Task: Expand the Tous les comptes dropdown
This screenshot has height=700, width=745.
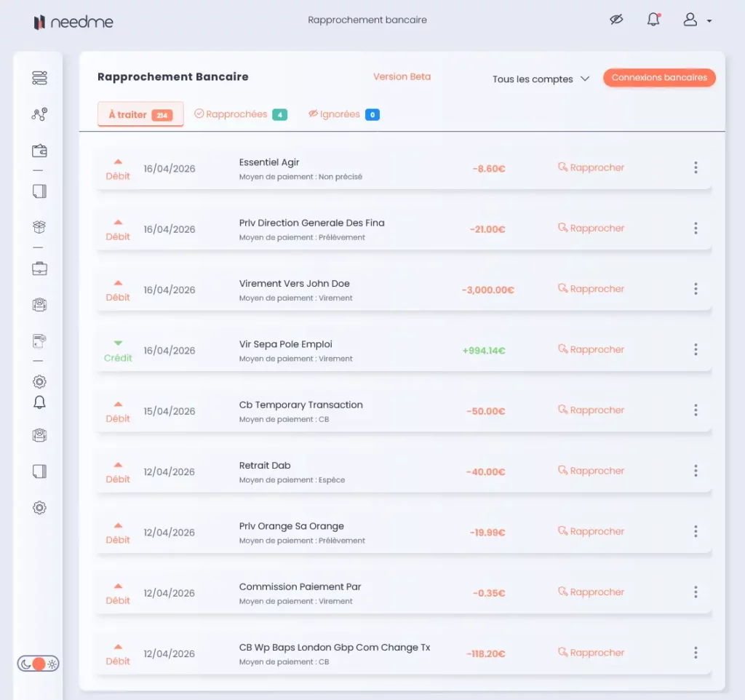Action: (541, 79)
